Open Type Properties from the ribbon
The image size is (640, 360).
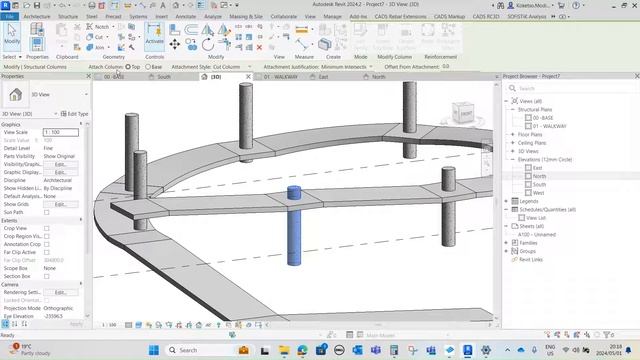coord(37,29)
